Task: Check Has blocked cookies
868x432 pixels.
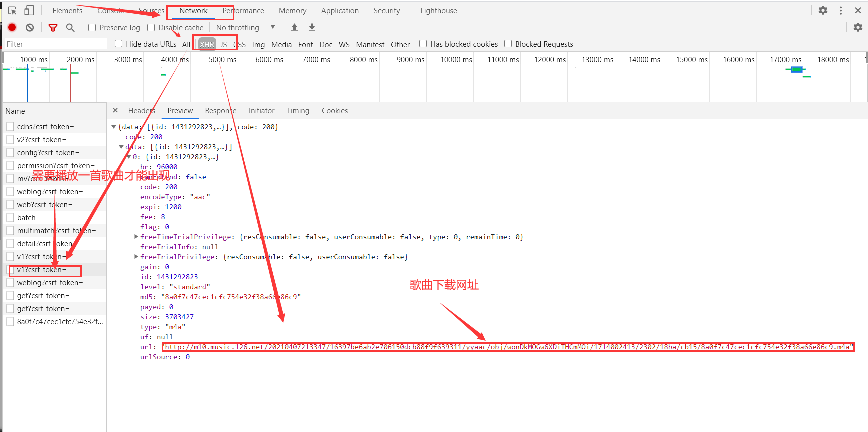Action: (x=423, y=44)
